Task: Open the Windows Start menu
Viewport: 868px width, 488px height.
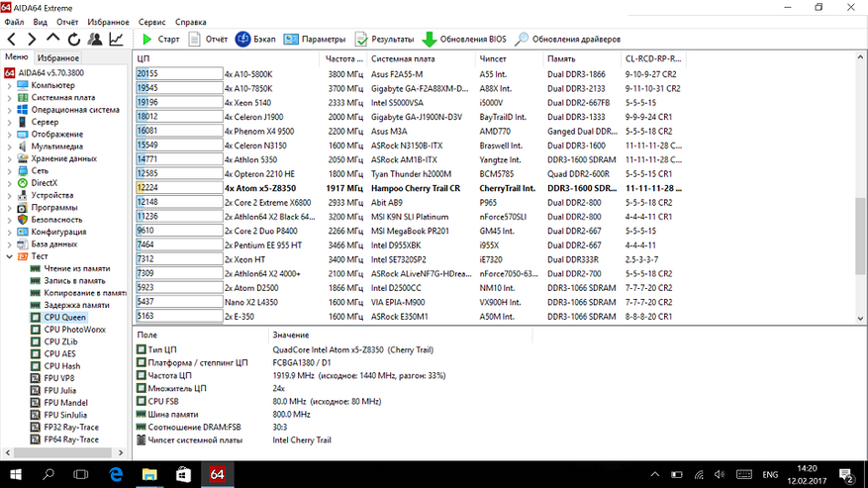Action: pyautogui.click(x=16, y=475)
